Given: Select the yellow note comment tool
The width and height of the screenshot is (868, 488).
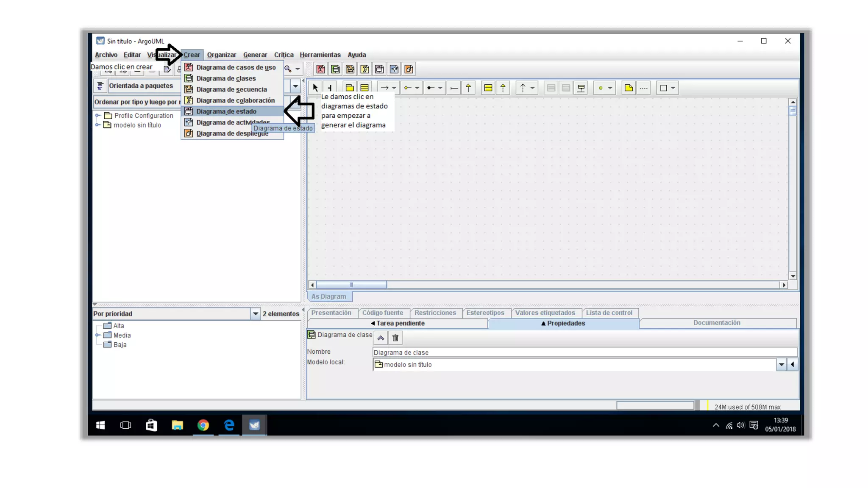Looking at the screenshot, I should 629,88.
